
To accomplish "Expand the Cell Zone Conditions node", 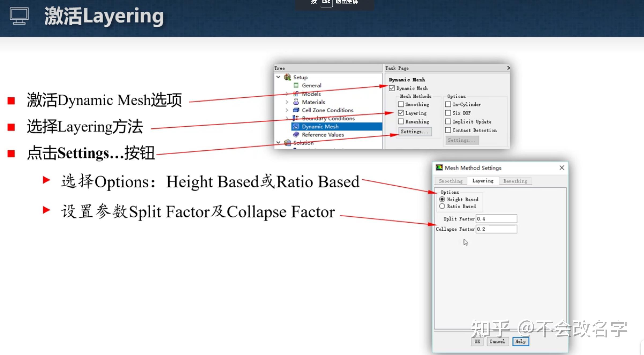I will (x=287, y=110).
